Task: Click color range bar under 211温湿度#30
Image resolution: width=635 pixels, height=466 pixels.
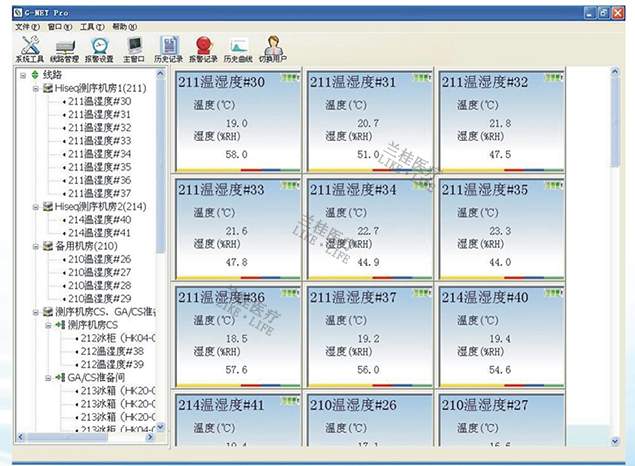Action: point(238,170)
